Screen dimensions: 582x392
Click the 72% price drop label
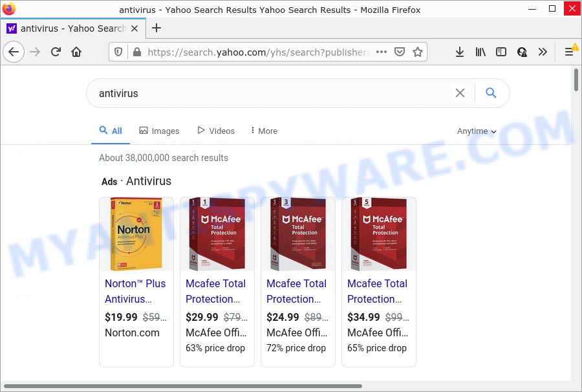[296, 348]
